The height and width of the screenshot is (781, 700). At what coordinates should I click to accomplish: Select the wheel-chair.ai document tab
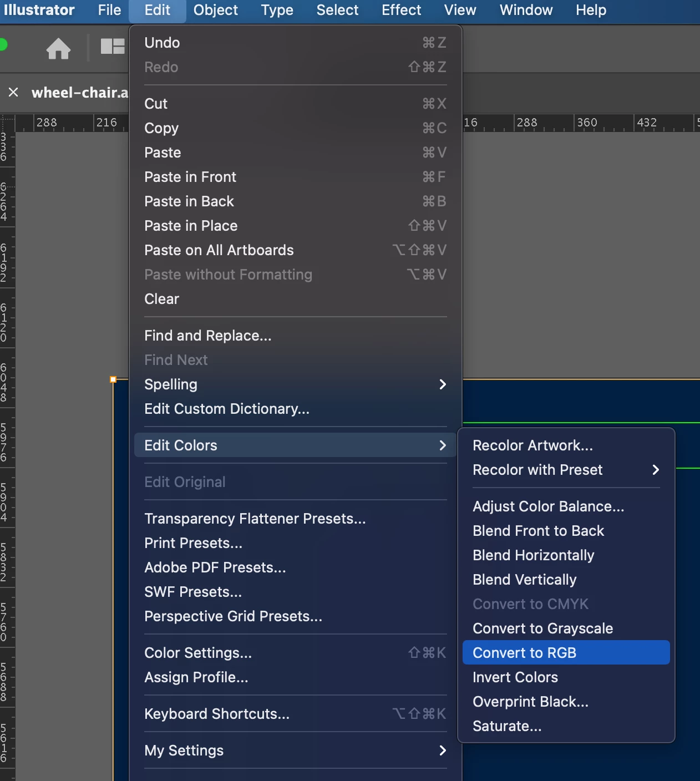79,92
